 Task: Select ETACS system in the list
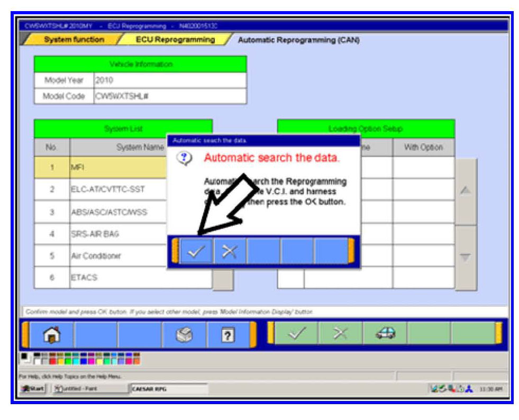[x=116, y=278]
